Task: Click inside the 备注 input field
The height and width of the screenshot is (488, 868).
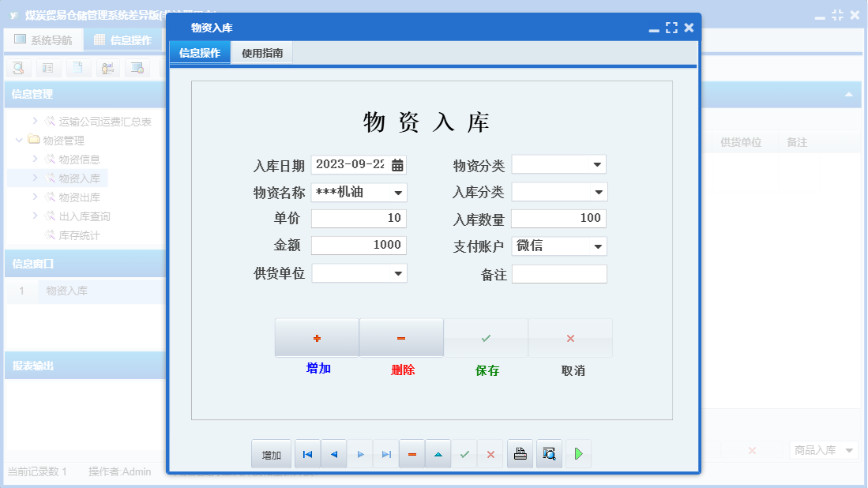Action: pos(558,273)
